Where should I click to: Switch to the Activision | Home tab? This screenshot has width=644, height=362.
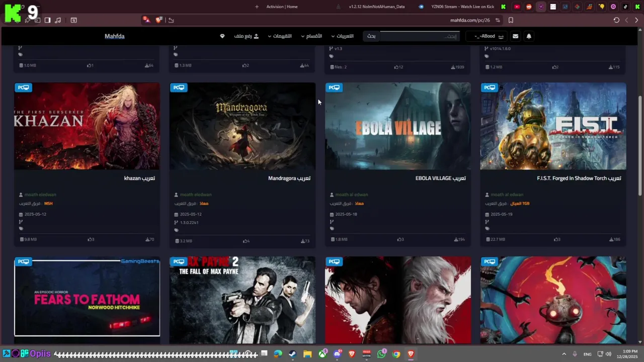(282, 7)
